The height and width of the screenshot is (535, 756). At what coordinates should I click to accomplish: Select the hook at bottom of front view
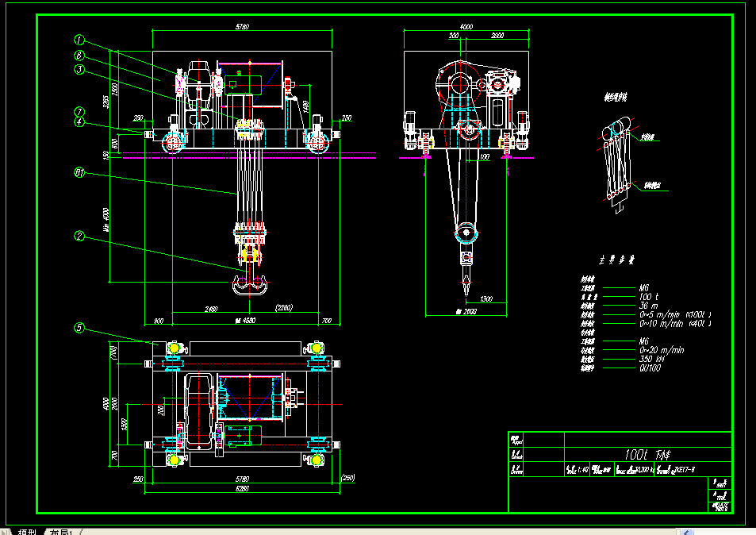click(x=249, y=285)
